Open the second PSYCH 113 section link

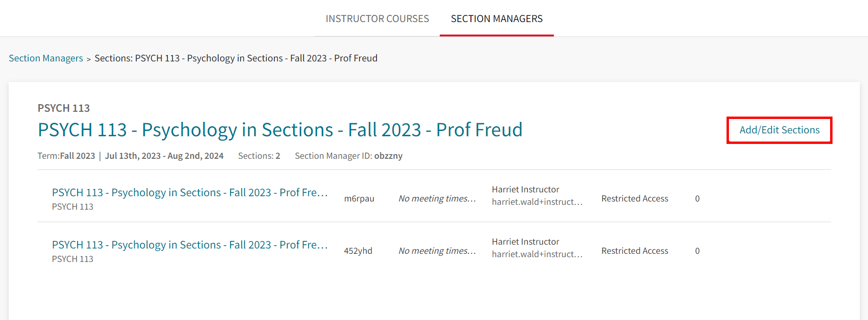coord(189,245)
